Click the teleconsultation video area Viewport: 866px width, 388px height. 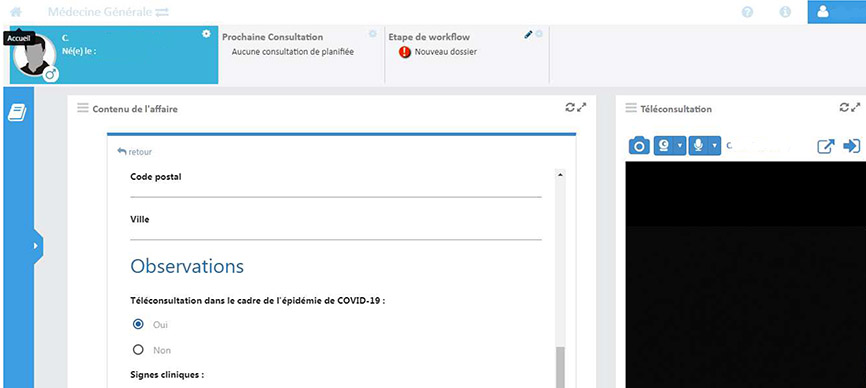(746, 274)
